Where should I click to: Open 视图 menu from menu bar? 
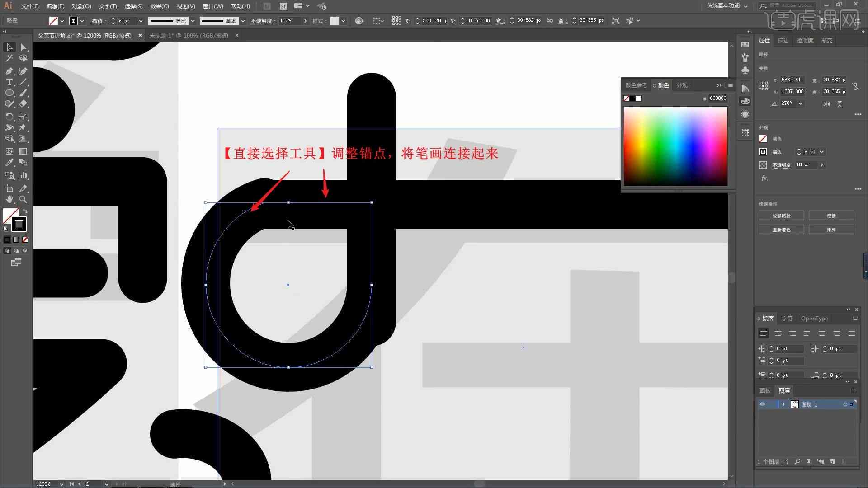pyautogui.click(x=185, y=6)
